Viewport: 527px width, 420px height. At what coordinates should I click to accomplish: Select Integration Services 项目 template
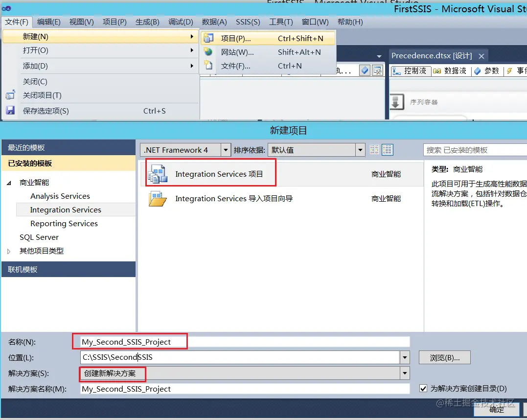[x=282, y=174]
